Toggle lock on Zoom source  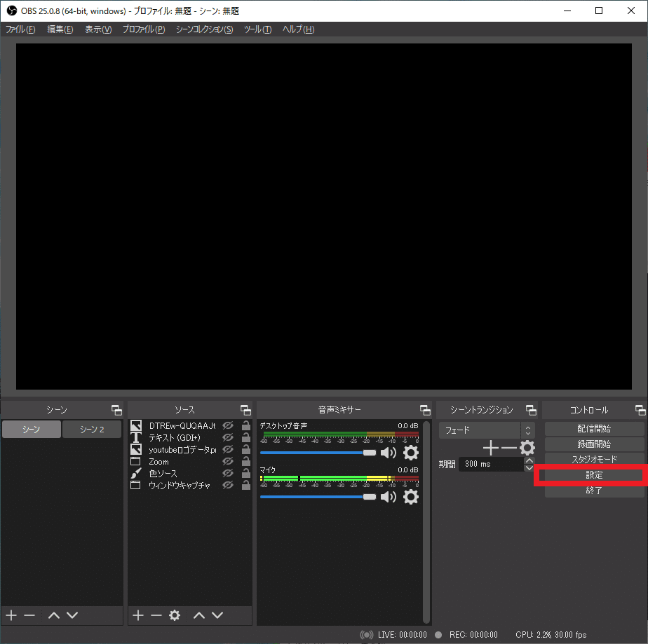click(246, 461)
